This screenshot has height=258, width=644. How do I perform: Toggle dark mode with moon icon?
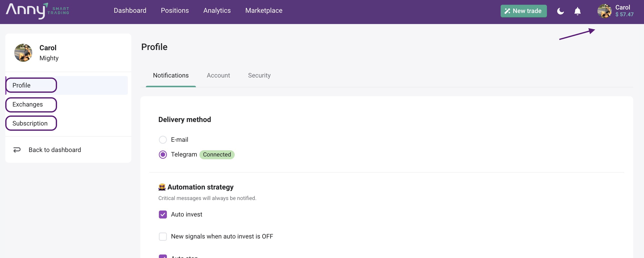(x=560, y=11)
